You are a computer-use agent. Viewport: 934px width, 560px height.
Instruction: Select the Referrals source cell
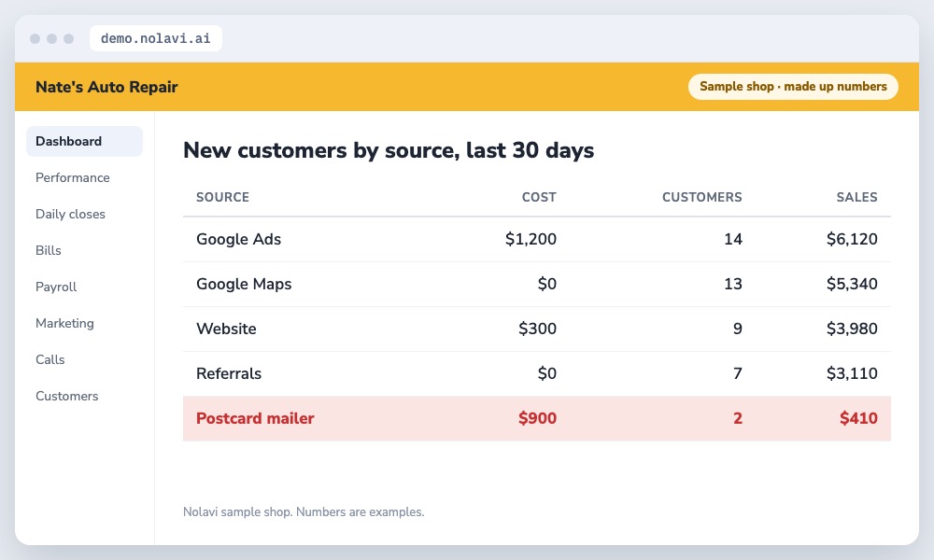(229, 373)
